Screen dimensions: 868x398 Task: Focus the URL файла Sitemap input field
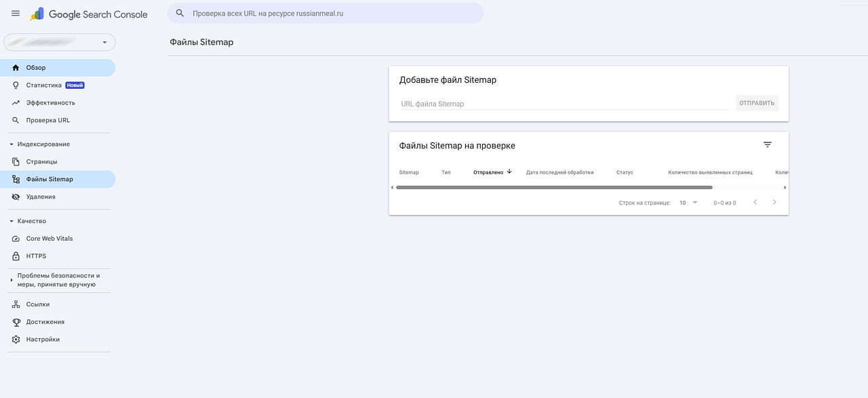(x=564, y=104)
